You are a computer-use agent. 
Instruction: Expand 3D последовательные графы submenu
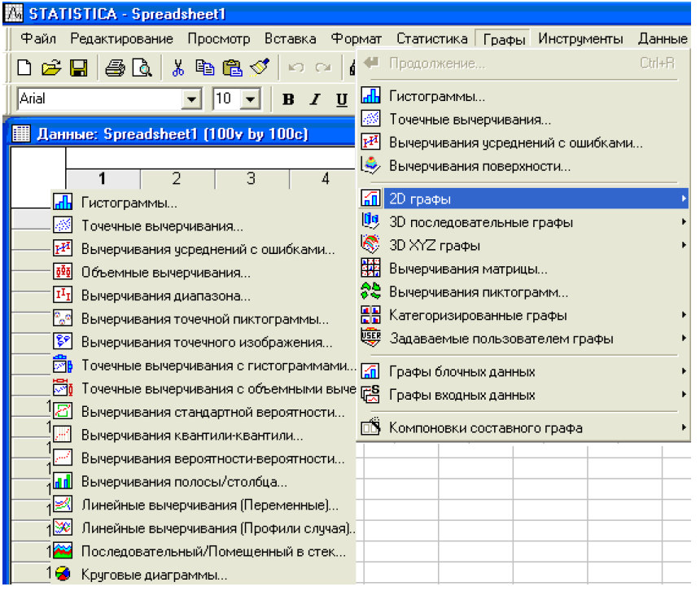[x=523, y=222]
